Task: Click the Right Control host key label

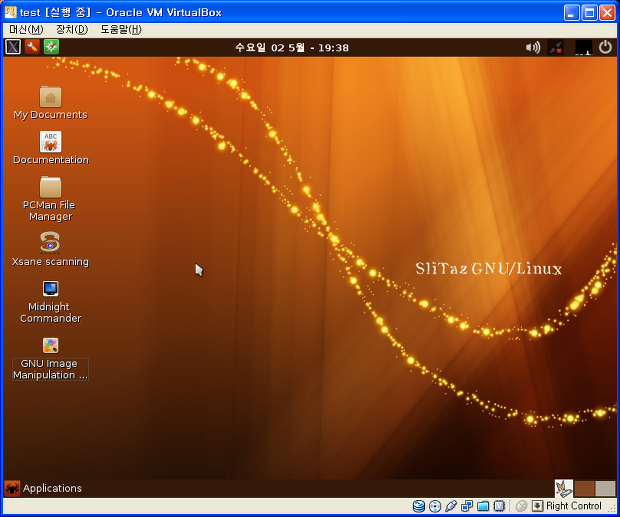Action: click(x=573, y=506)
